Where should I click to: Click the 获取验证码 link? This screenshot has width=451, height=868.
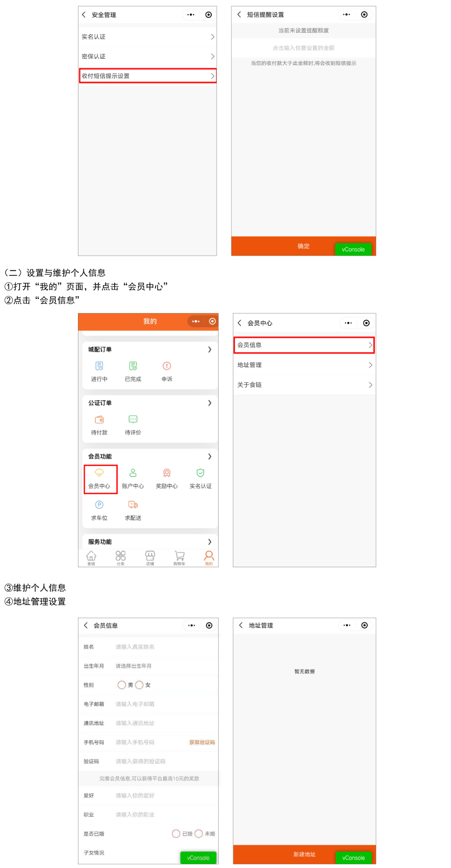202,743
